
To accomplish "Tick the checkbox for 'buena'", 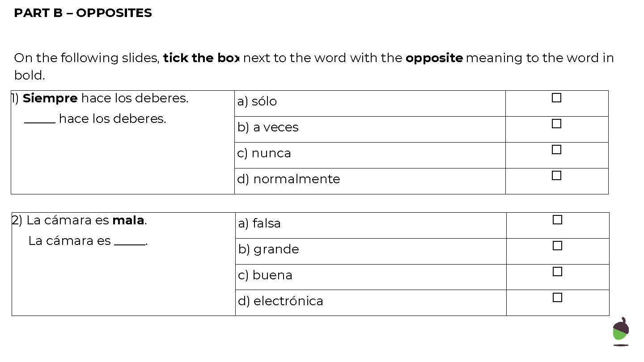I will tap(557, 272).
